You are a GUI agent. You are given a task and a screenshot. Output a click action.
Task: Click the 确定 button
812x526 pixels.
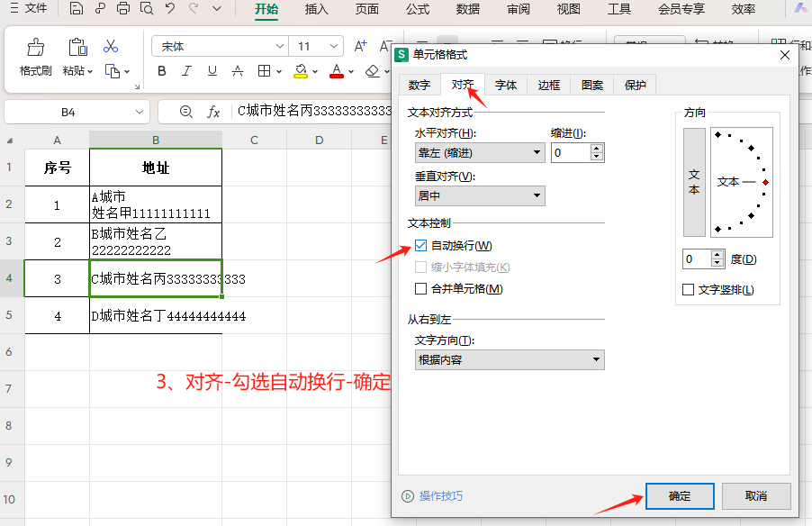point(680,496)
